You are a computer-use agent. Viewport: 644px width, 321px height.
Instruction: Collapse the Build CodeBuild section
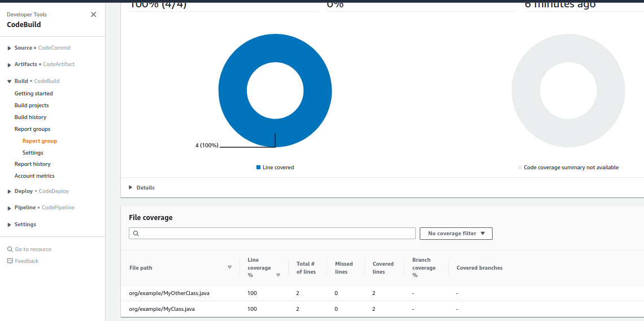[9, 81]
